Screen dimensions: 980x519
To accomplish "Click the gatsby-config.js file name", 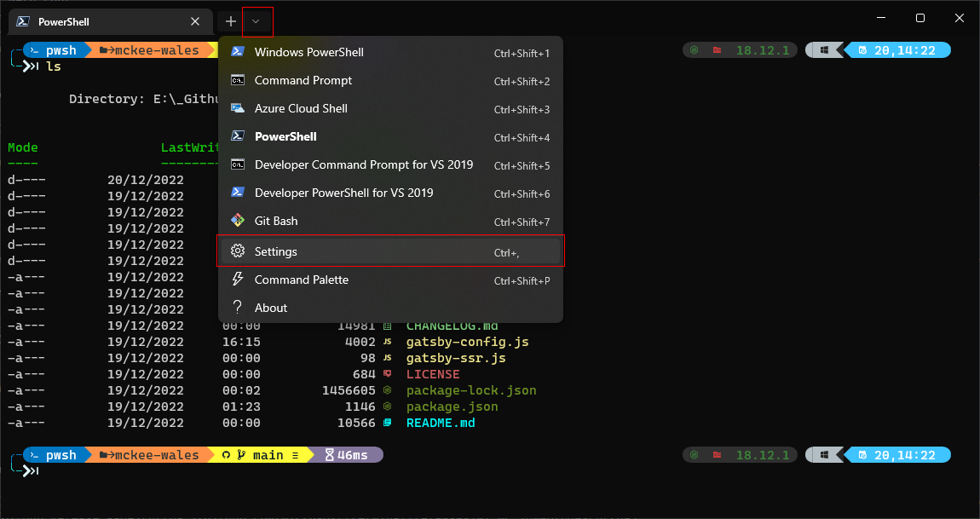I will 468,342.
